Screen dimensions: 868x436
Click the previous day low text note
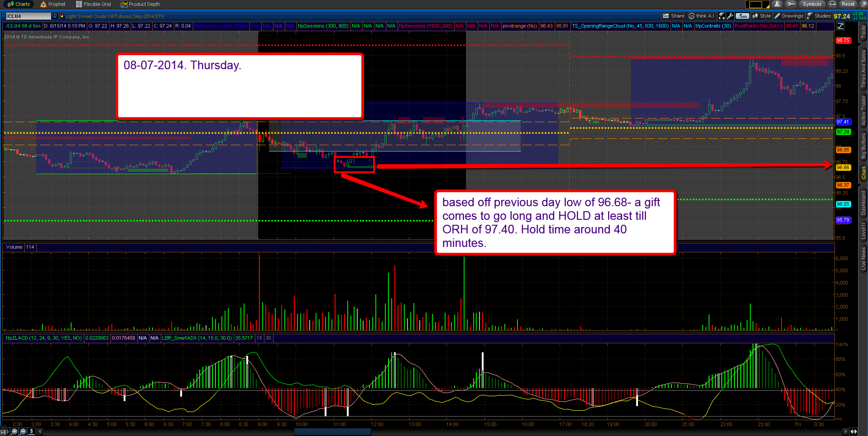[555, 223]
